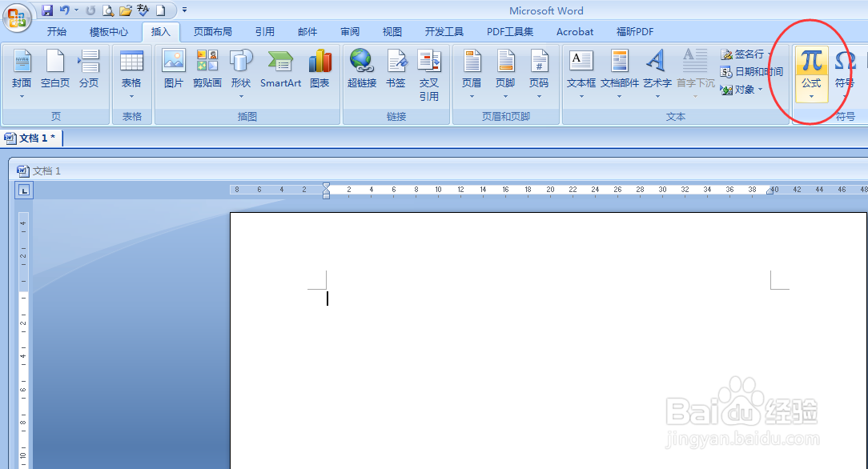Save the document from quick access toolbar
This screenshot has height=469, width=868.
(47, 10)
